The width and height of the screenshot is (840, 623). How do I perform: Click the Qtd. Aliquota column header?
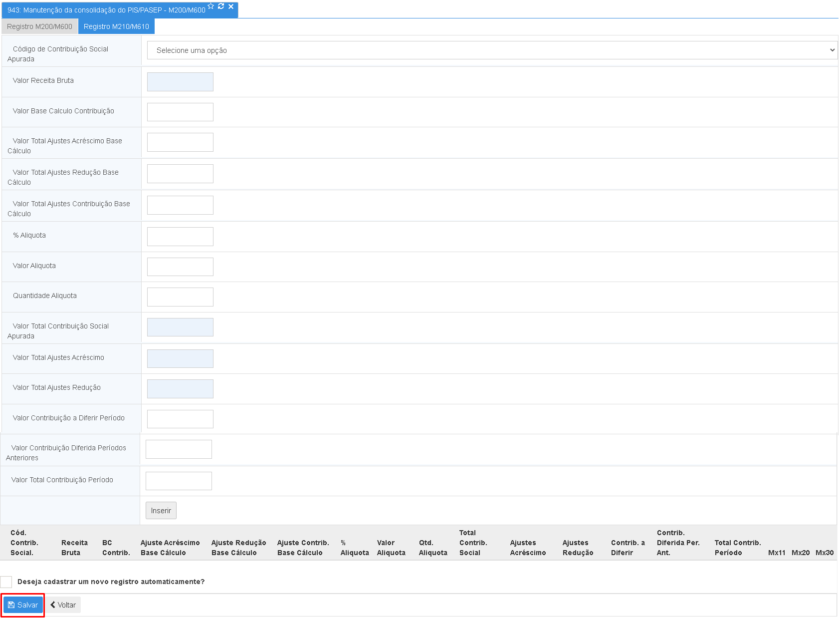point(433,548)
